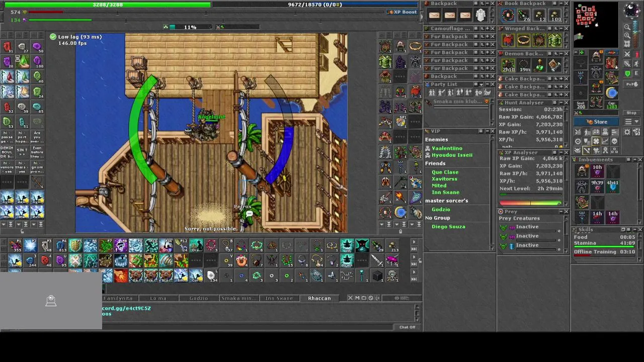644x362 pixels.
Task: Zoom in the minimap
Action: 627,35
